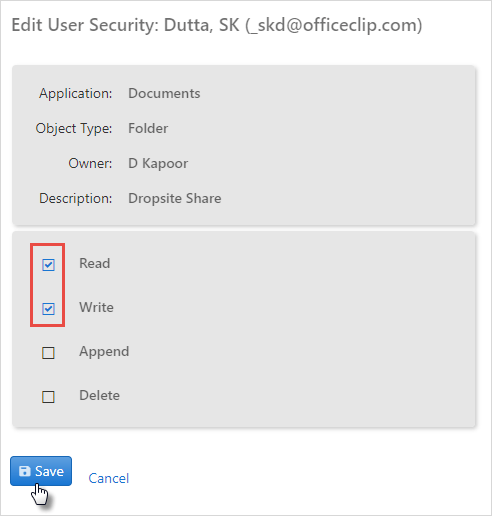Select the Folder object type value
The width and height of the screenshot is (492, 516).
148,128
